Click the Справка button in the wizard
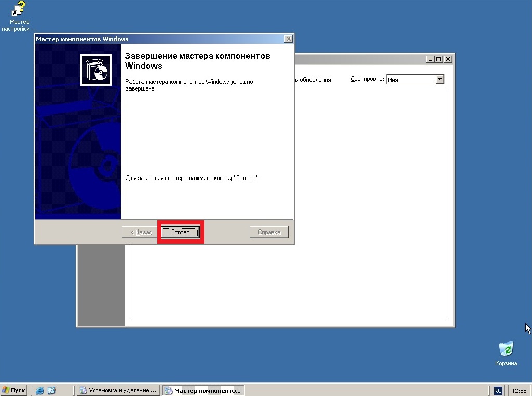This screenshot has width=532, height=396. (269, 232)
